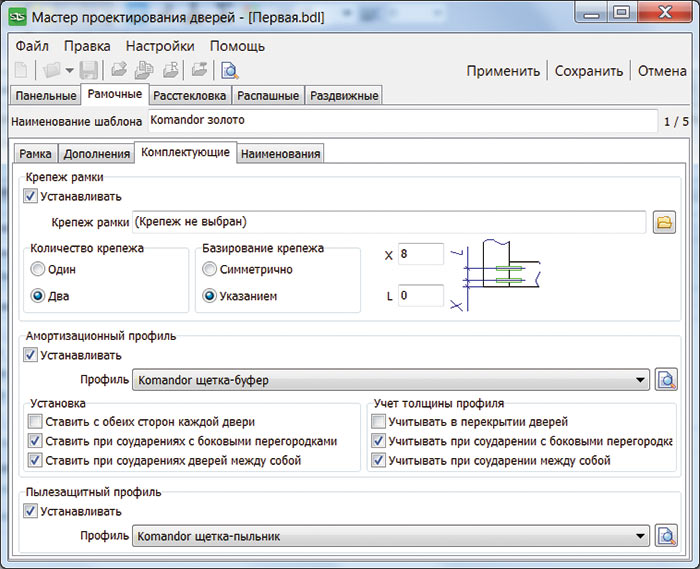Click the preview magnifier icon in toolbar
The width and height of the screenshot is (700, 569).
pos(230,70)
